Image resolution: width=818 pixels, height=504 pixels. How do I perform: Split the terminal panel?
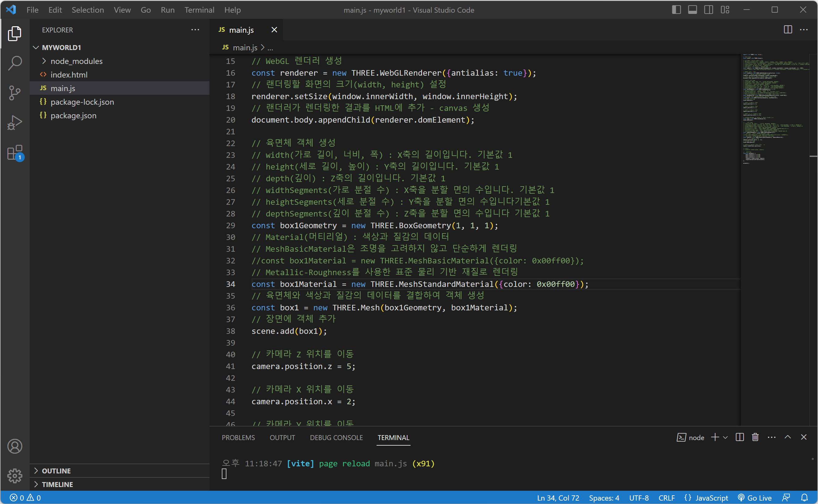pyautogui.click(x=739, y=437)
